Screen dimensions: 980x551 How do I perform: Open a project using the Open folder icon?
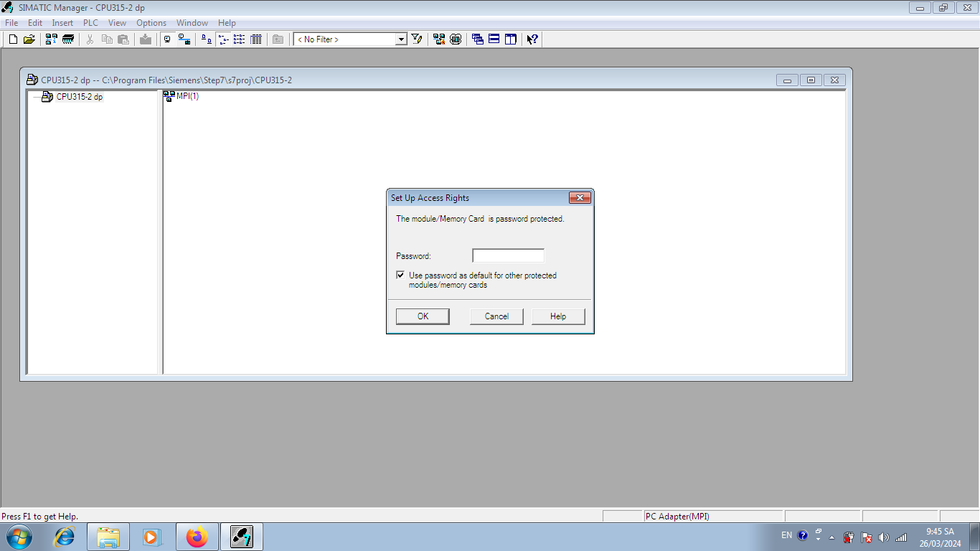pos(29,39)
